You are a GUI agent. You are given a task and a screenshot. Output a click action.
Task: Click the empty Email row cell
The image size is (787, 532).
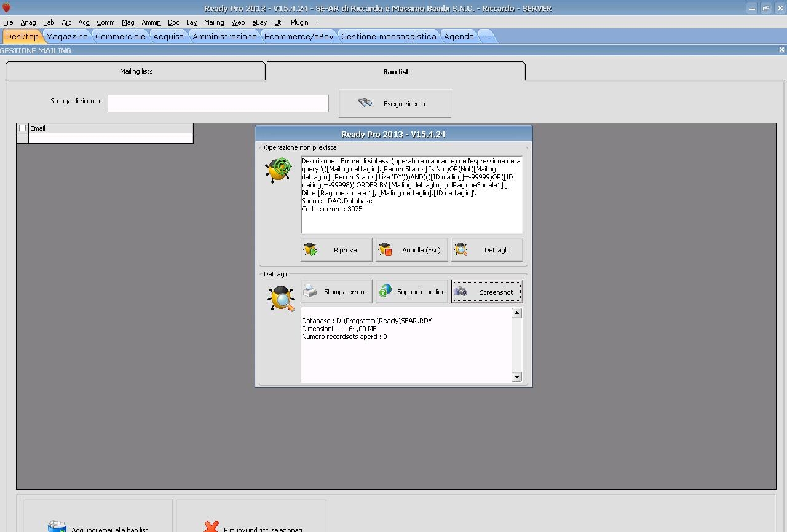click(x=111, y=138)
